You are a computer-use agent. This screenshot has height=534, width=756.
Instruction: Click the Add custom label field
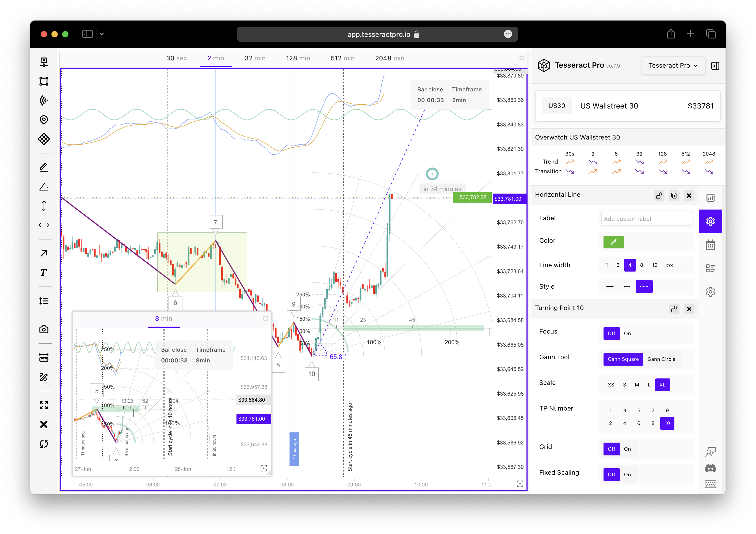pyautogui.click(x=646, y=219)
